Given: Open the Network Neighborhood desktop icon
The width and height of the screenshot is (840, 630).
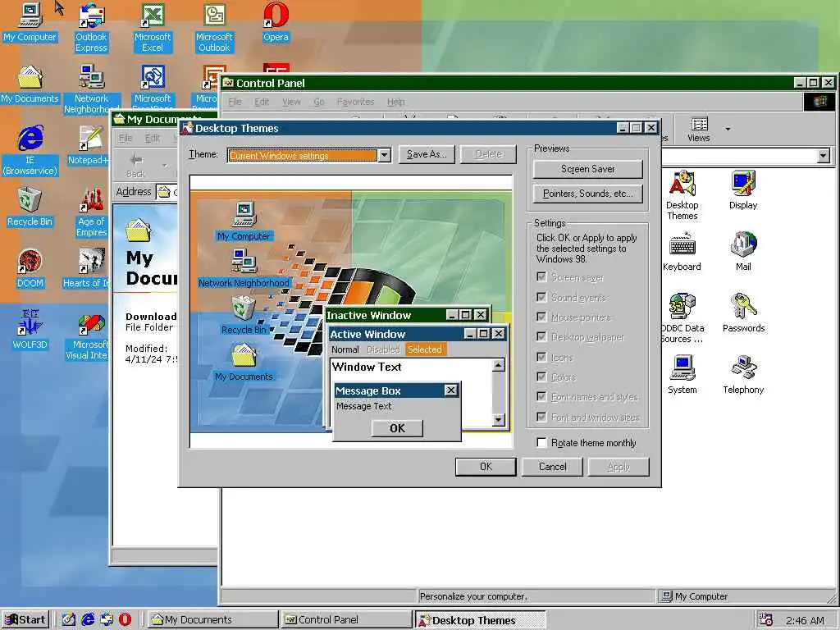Looking at the screenshot, I should coord(92,89).
